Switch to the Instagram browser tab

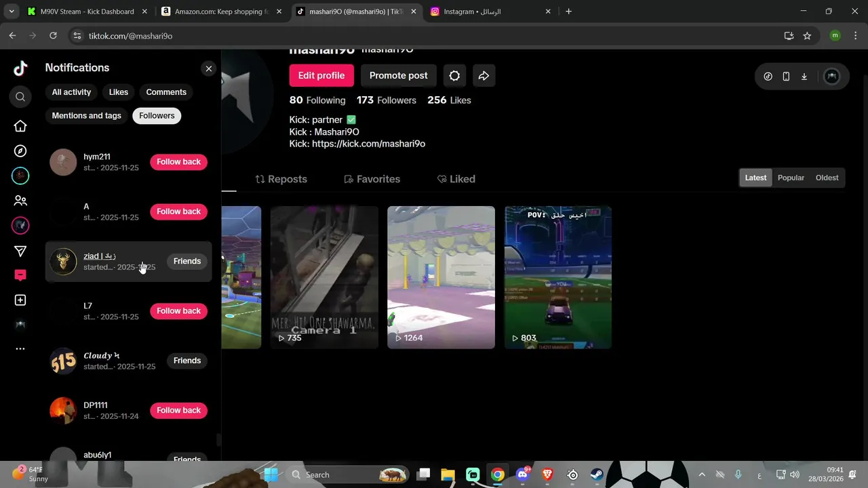point(491,12)
